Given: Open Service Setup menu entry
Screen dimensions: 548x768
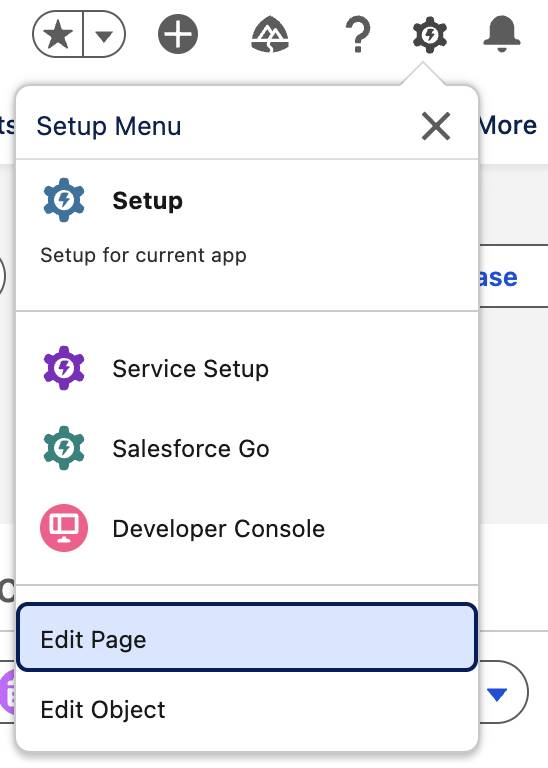Looking at the screenshot, I should point(247,368).
